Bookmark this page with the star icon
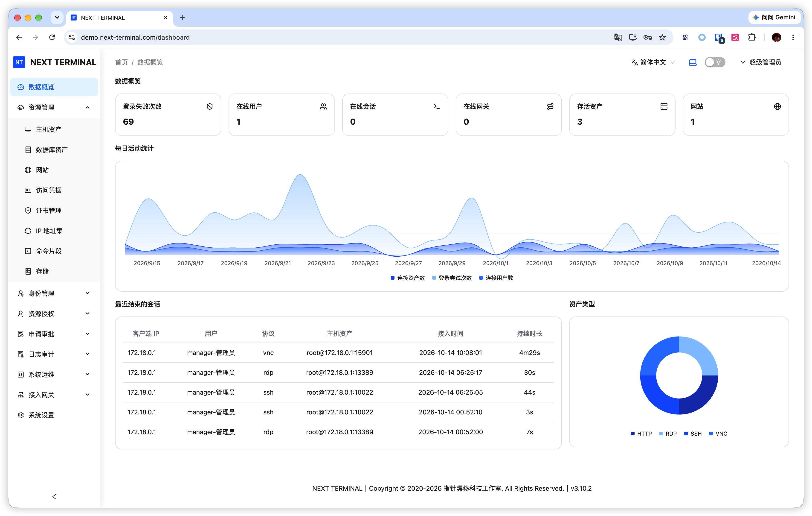The image size is (812, 516). 662,37
